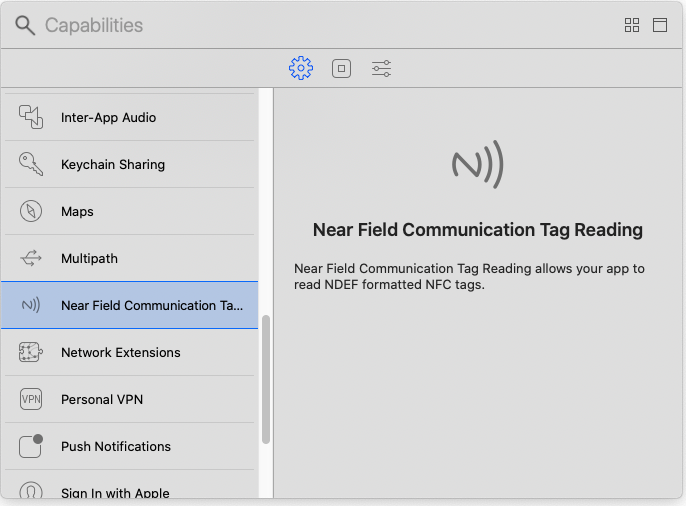The width and height of the screenshot is (686, 506).
Task: Click the NFC icon in the list
Action: [x=31, y=305]
